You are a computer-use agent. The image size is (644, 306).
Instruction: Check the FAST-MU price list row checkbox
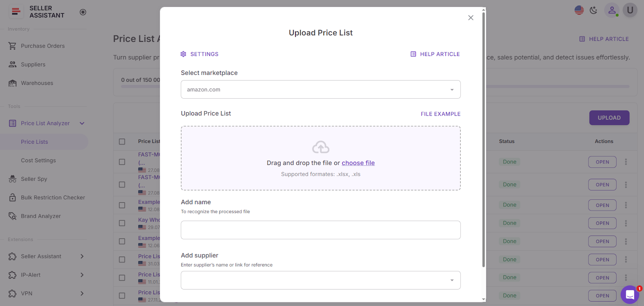122,162
